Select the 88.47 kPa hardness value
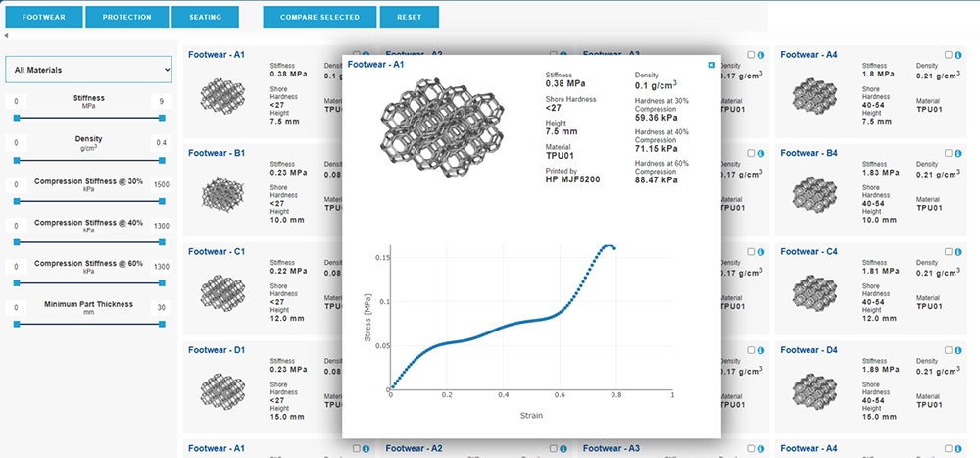 point(656,180)
